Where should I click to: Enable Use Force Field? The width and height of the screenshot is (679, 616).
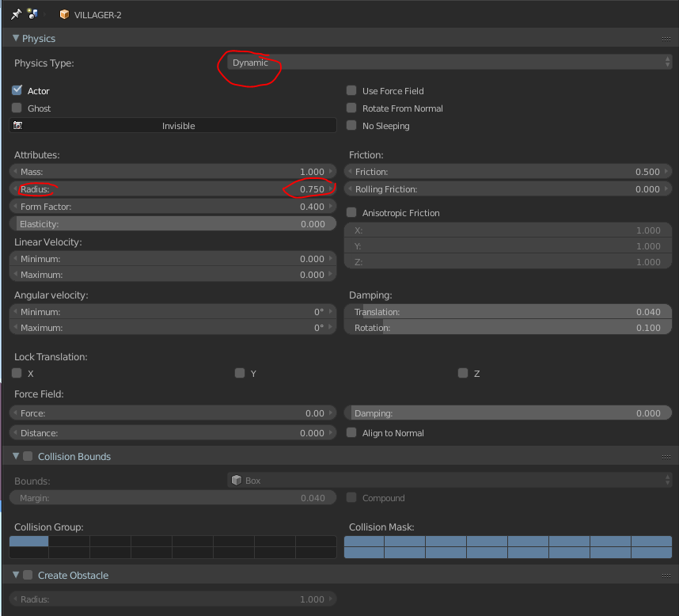pos(351,90)
